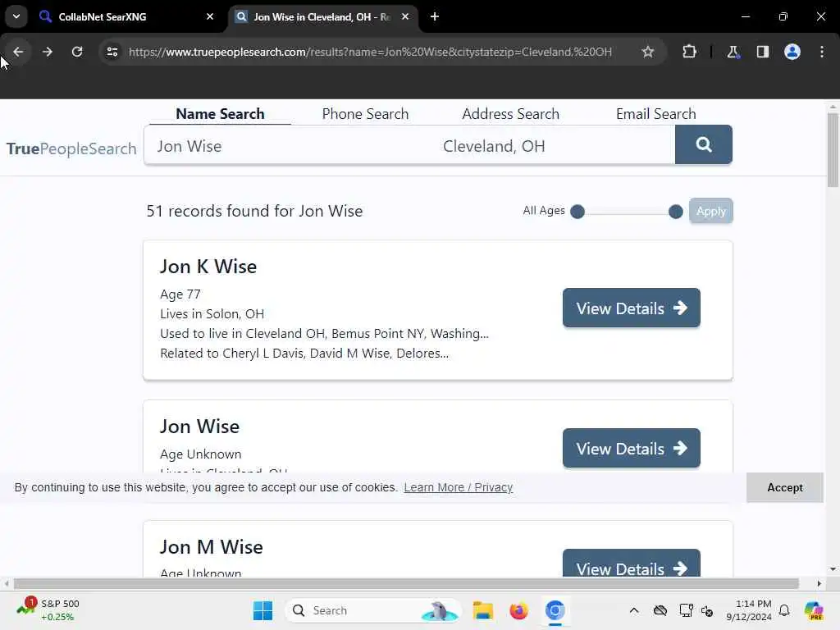Select the Name Search tab
Image resolution: width=840 pixels, height=630 pixels.
[x=220, y=114]
